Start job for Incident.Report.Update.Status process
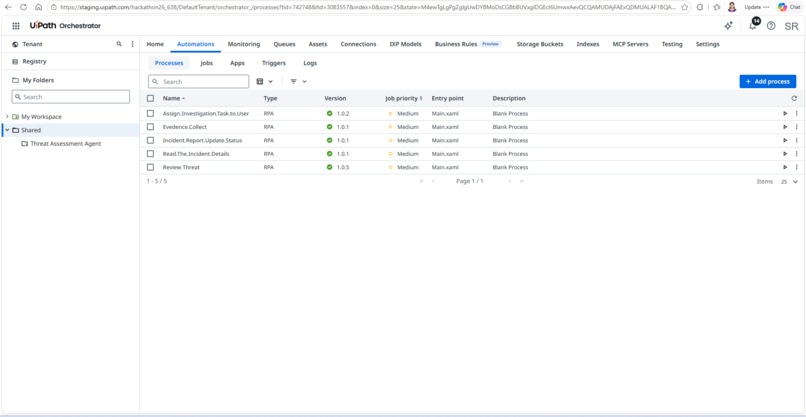Screen dimensions: 806x417 pos(785,140)
